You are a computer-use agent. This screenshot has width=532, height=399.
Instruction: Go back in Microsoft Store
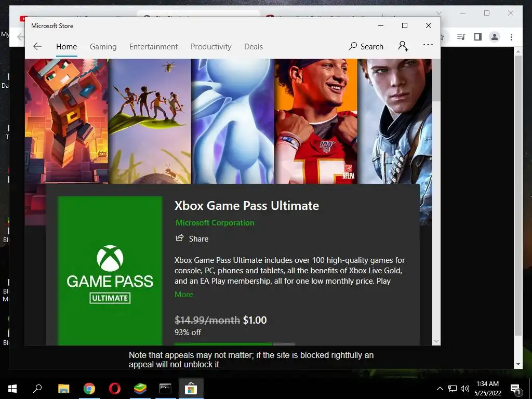[x=37, y=46]
